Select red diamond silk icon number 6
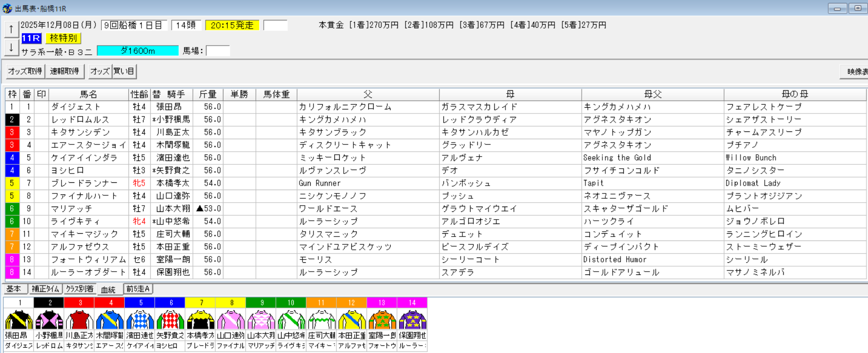The image size is (868, 353). [170, 320]
